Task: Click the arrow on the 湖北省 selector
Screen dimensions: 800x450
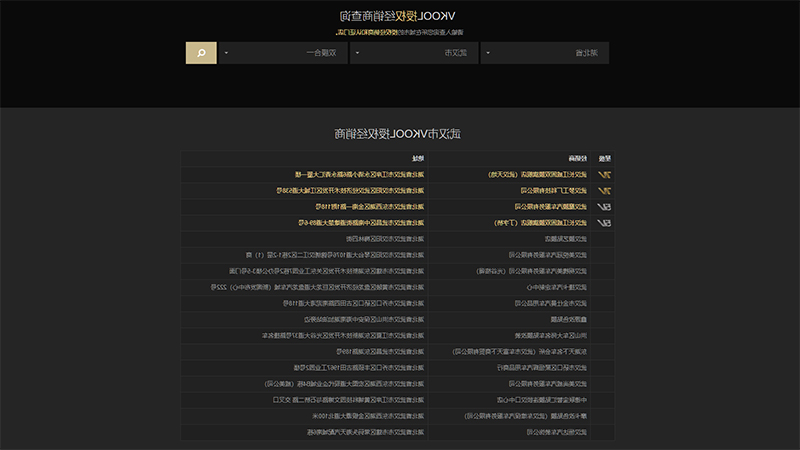Action: point(488,53)
